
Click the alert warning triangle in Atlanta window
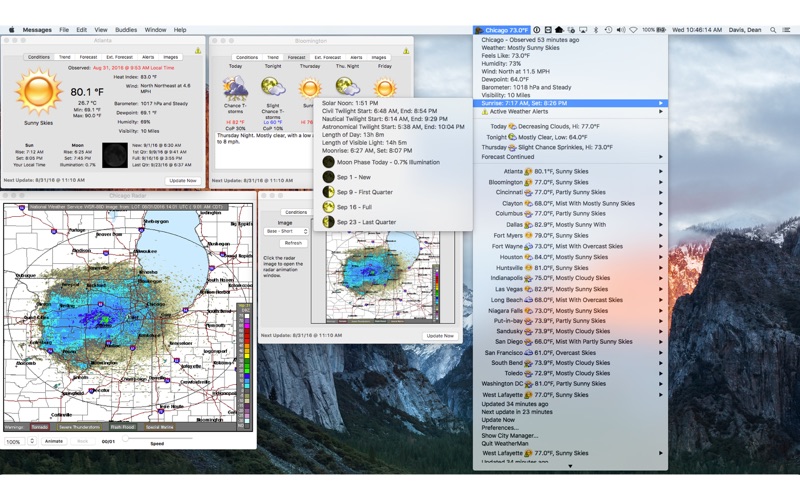[198, 51]
